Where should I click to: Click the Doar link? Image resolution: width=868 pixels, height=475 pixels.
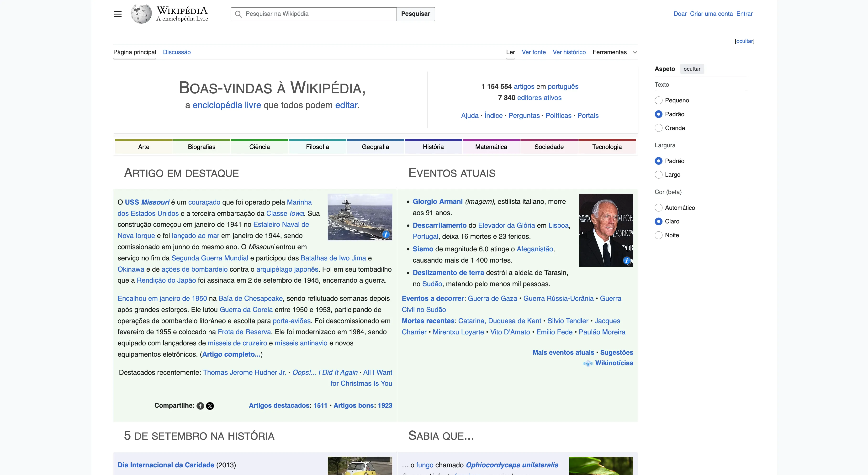(x=680, y=14)
